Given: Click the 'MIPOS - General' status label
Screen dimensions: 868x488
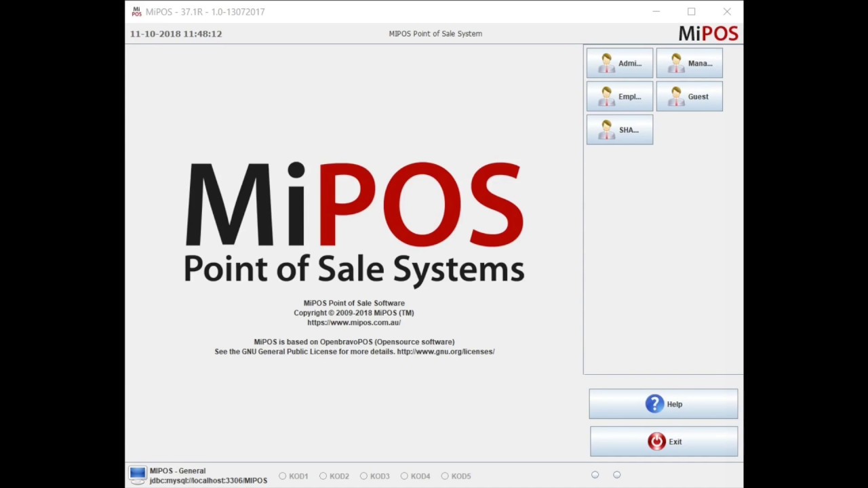Looking at the screenshot, I should (x=178, y=471).
